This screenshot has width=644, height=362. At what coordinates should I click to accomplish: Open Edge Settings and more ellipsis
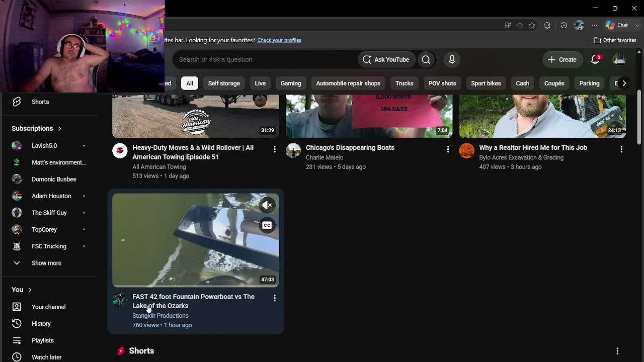point(594,25)
